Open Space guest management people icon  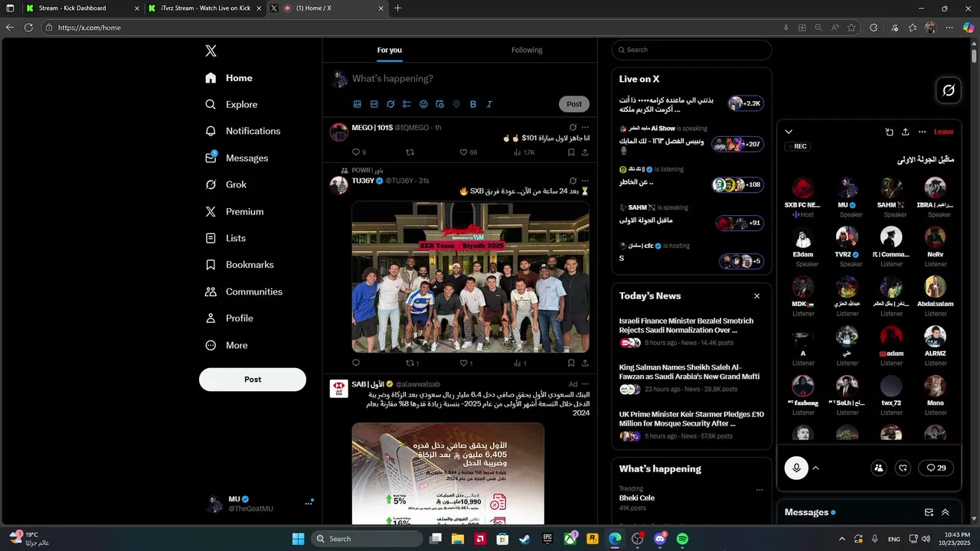[x=879, y=468]
